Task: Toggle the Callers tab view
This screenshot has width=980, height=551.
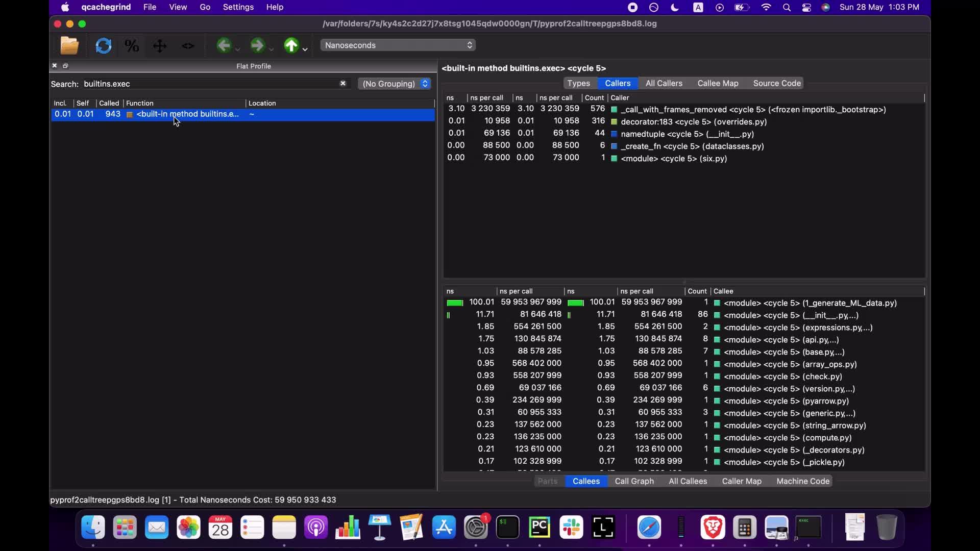Action: click(618, 83)
